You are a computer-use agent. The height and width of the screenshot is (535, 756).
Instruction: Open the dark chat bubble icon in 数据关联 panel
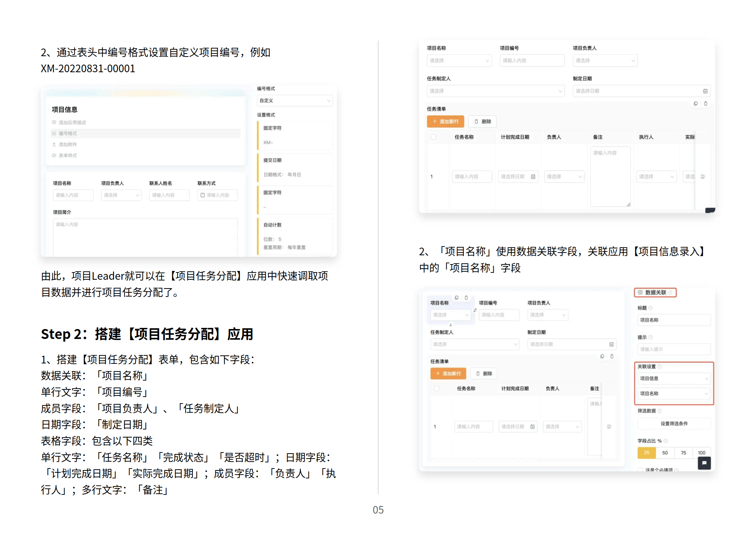pyautogui.click(x=704, y=463)
